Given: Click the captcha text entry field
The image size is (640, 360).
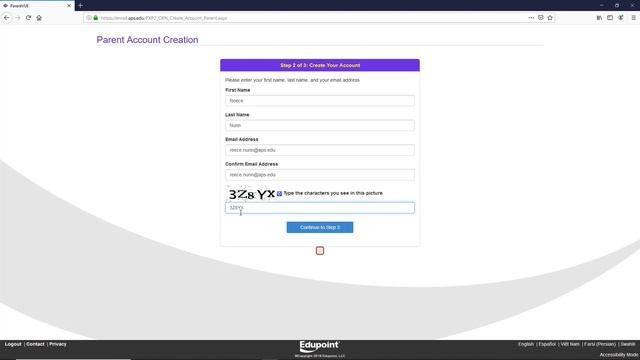Looking at the screenshot, I should 320,208.
